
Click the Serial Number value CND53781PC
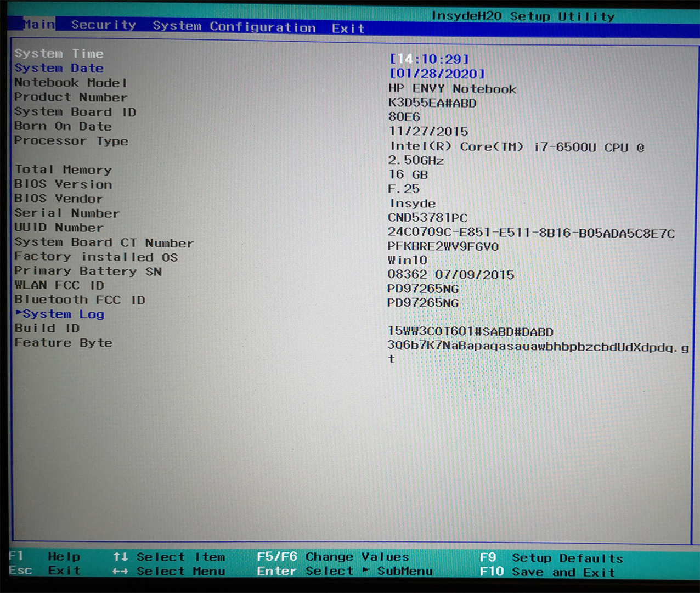pyautogui.click(x=427, y=218)
